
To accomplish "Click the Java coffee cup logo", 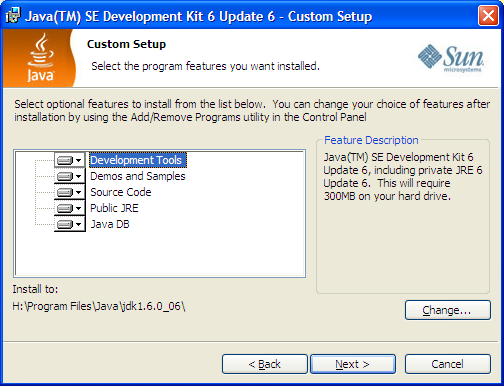I will (40, 58).
